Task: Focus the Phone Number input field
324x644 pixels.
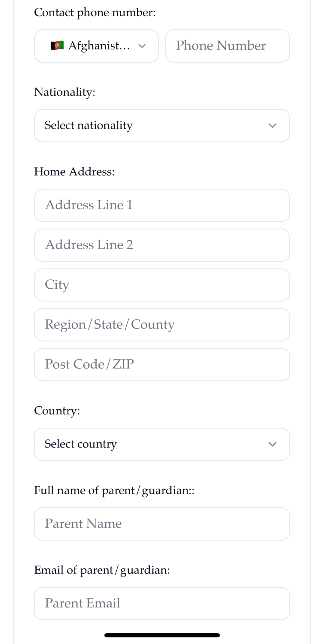Action: (227, 46)
